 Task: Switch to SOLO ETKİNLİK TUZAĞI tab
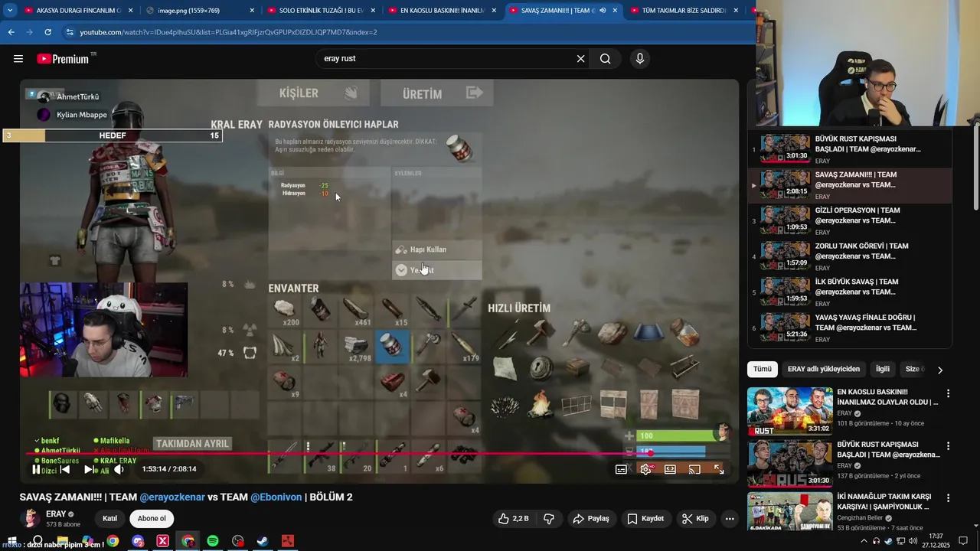point(320,11)
